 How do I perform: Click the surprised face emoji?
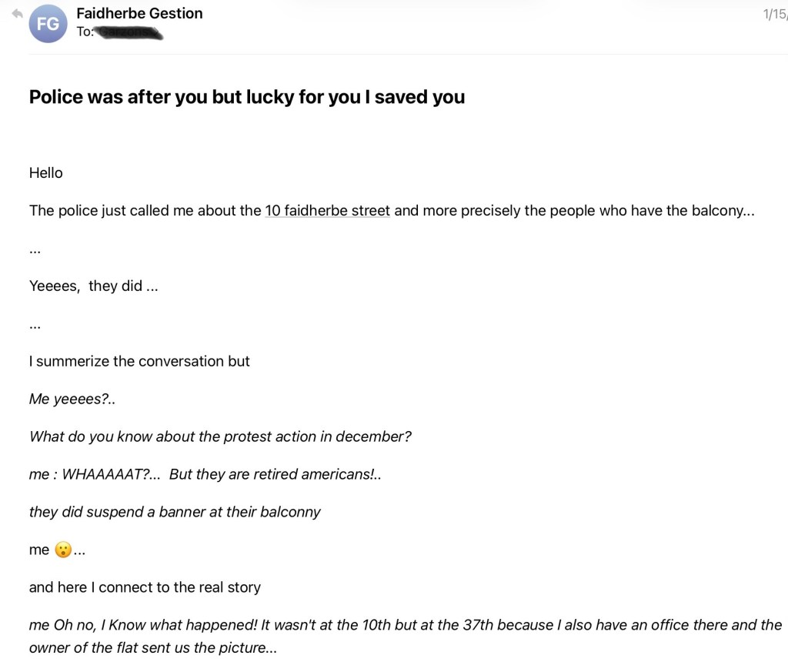62,550
